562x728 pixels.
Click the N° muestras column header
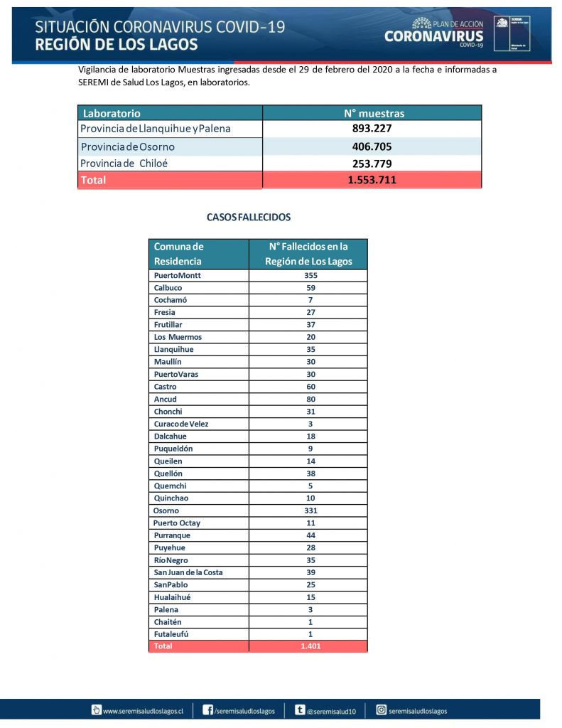(x=372, y=113)
